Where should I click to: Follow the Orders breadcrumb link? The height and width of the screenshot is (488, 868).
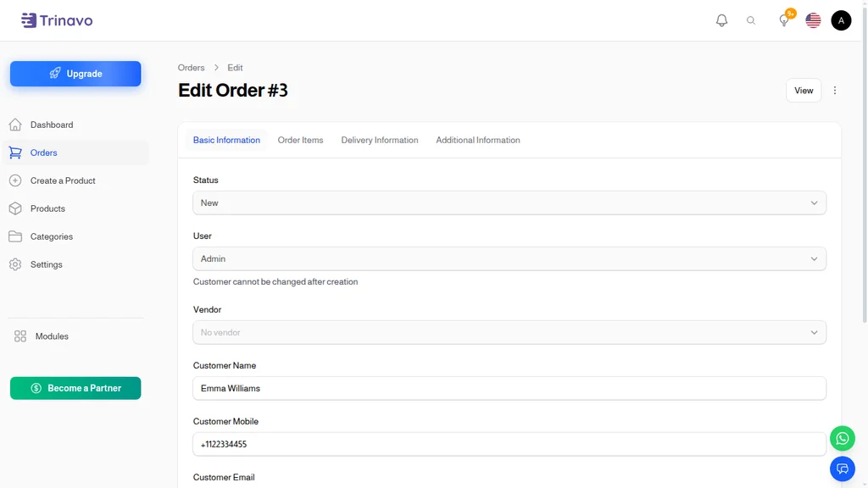click(x=191, y=68)
